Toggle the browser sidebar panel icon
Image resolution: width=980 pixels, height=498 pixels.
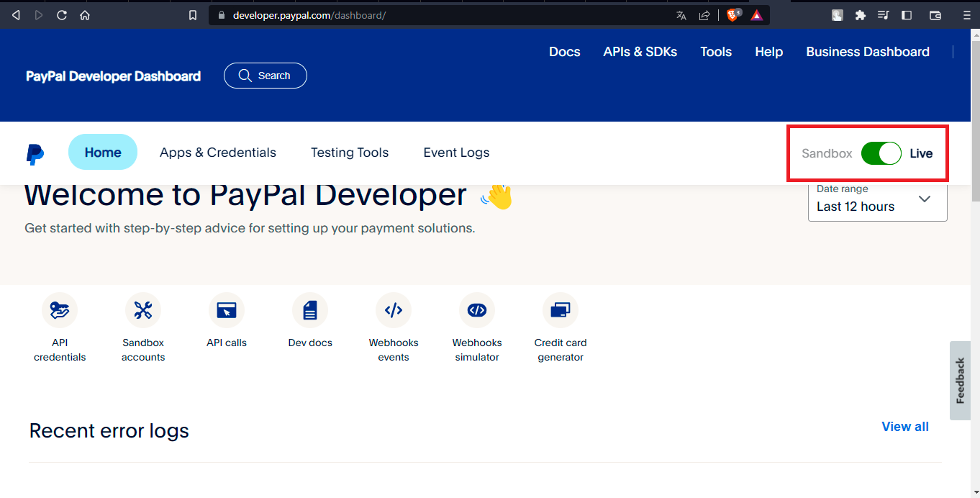(907, 15)
